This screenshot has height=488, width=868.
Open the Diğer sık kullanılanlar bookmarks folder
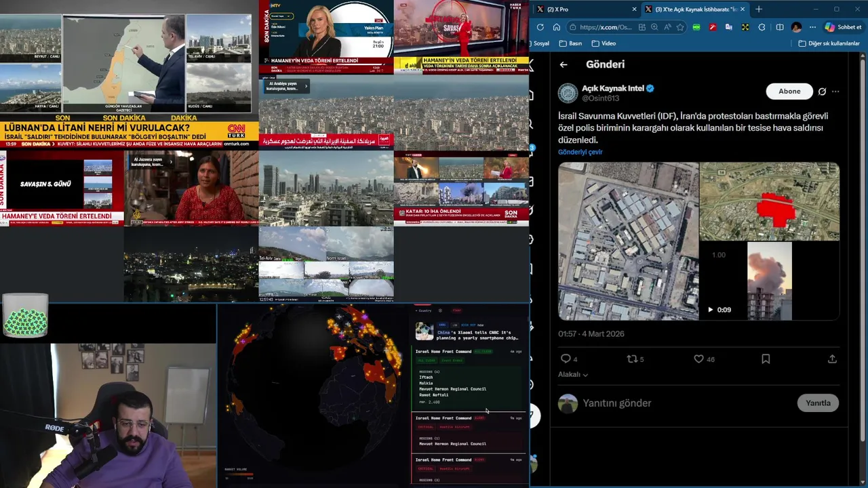pos(829,43)
